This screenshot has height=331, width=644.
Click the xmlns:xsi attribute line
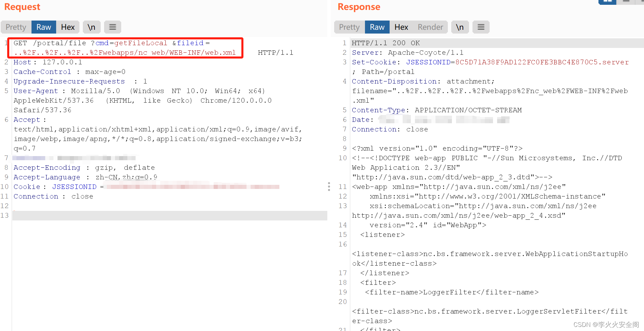click(488, 196)
